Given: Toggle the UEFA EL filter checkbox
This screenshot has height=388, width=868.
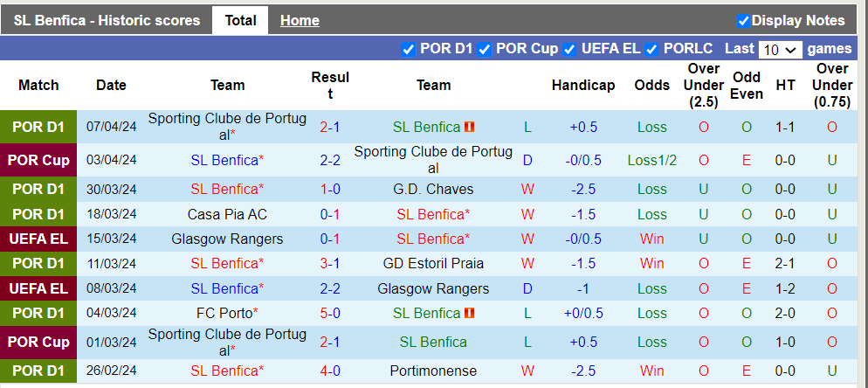Looking at the screenshot, I should [569, 49].
